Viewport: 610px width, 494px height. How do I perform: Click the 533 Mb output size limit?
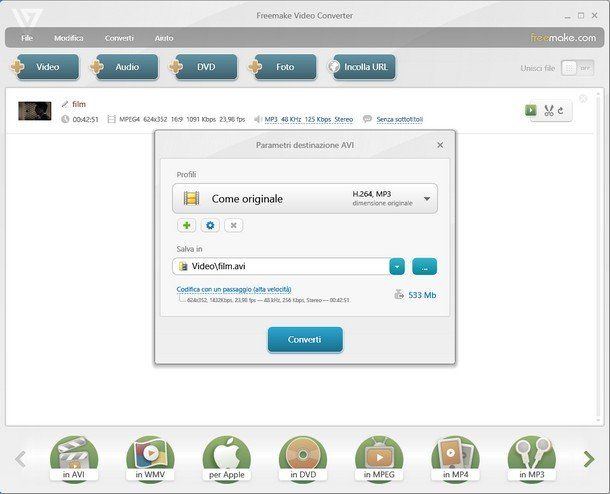422,295
